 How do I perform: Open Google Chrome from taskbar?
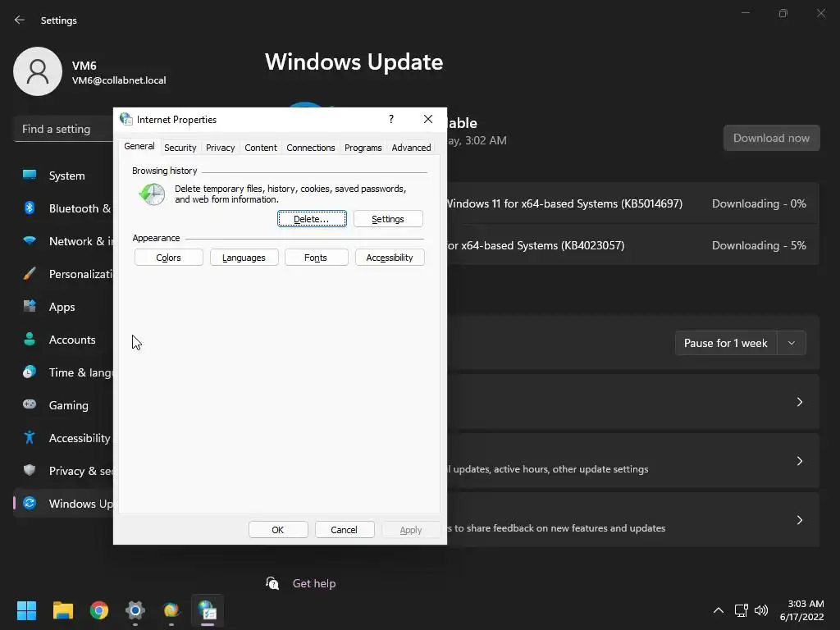(99, 610)
